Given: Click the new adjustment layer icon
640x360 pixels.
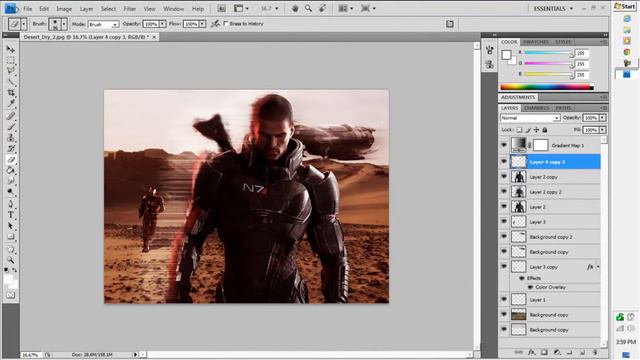Looking at the screenshot, I should point(557,352).
